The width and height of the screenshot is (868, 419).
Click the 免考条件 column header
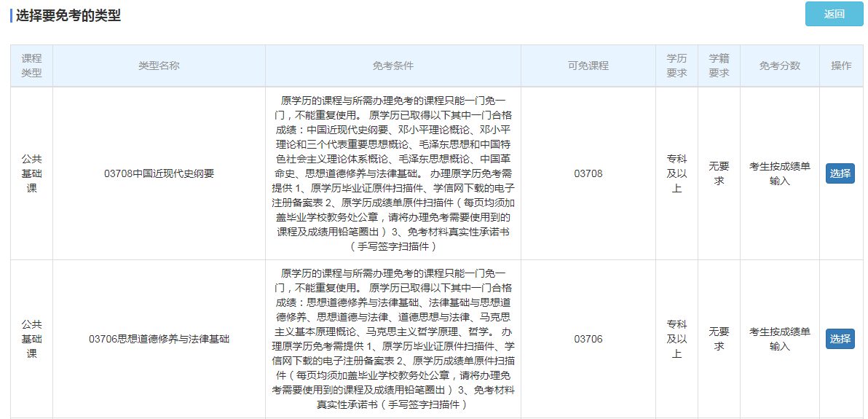pos(392,66)
